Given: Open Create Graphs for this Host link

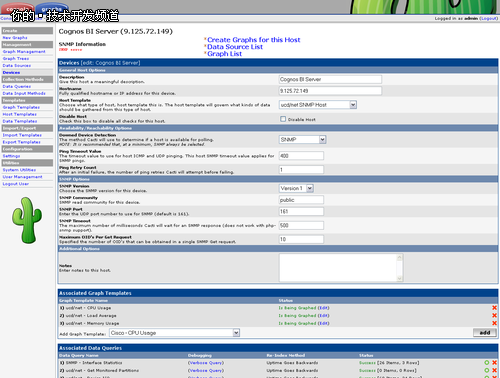Looking at the screenshot, I should pyautogui.click(x=254, y=40).
